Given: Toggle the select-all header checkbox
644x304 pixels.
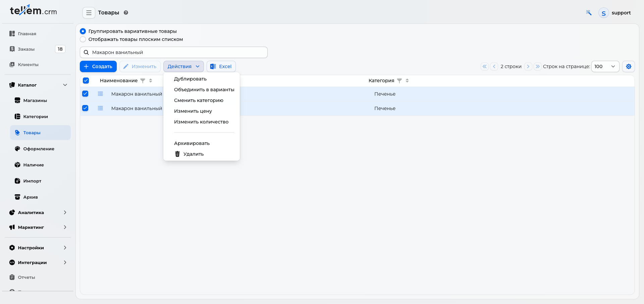Looking at the screenshot, I should [x=86, y=81].
